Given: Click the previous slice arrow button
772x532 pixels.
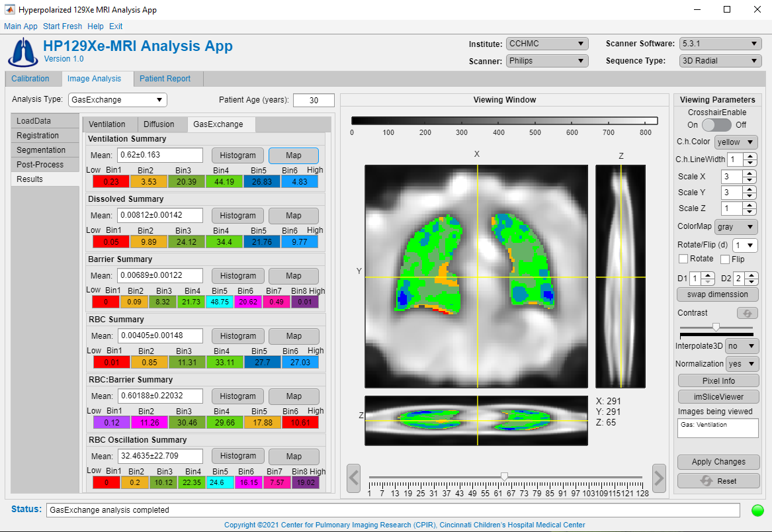Looking at the screenshot, I should [x=353, y=476].
